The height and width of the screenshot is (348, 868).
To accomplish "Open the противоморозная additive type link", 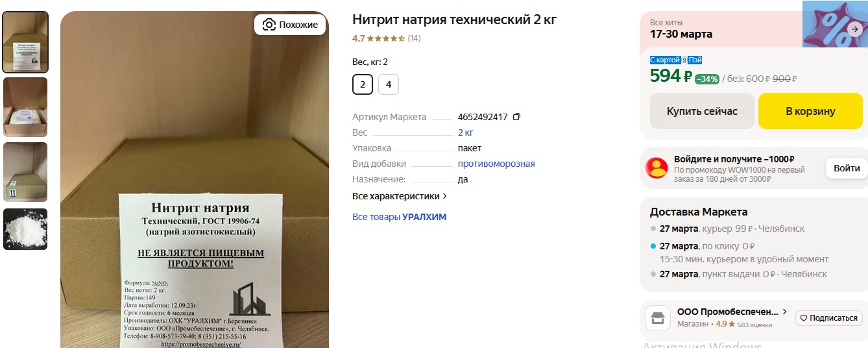I will point(496,164).
